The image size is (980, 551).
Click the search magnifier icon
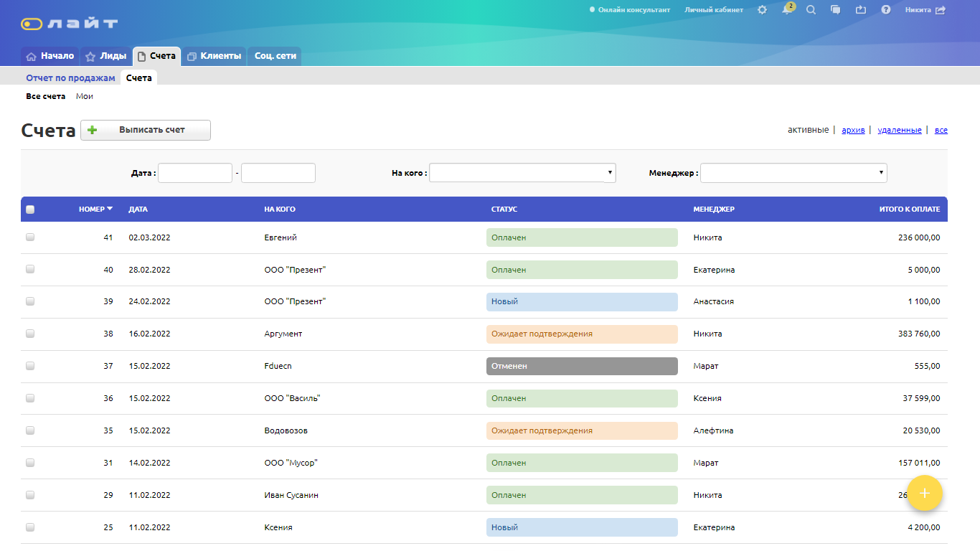pyautogui.click(x=811, y=10)
